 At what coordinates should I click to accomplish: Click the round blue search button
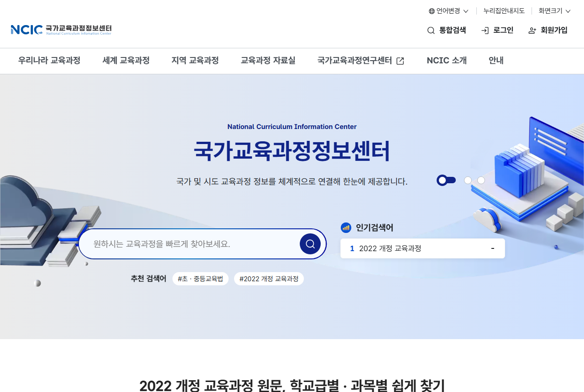pos(310,244)
